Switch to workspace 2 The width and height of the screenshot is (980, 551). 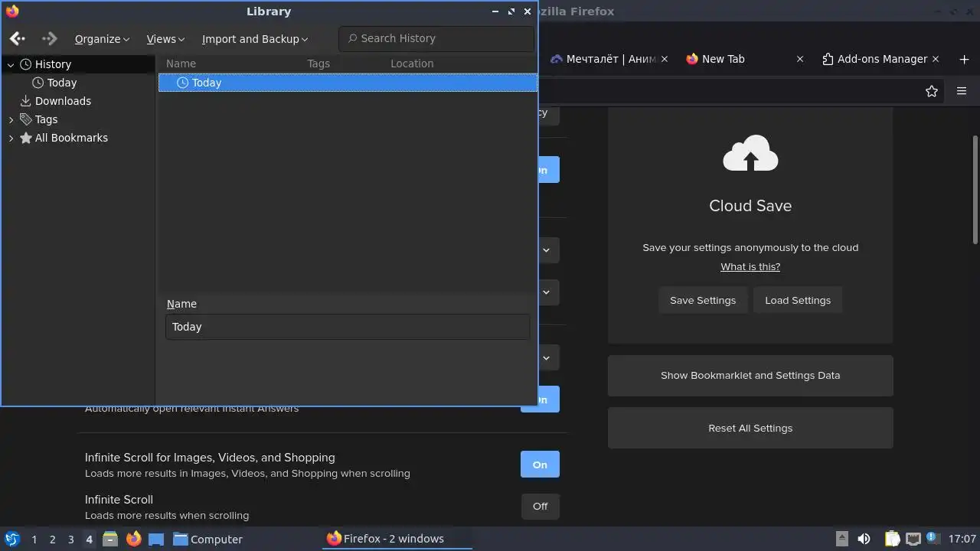52,540
